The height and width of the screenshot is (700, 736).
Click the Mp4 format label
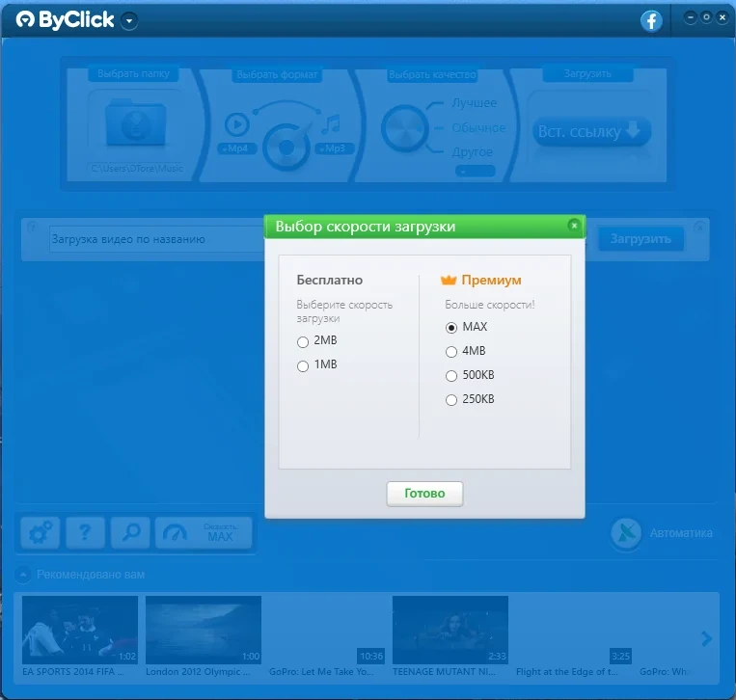[x=237, y=148]
